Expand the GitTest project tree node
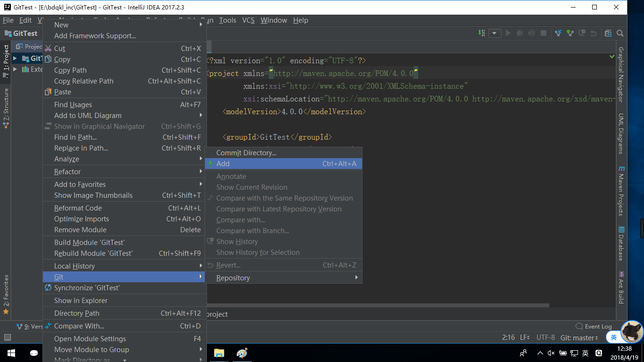The width and height of the screenshot is (644, 362). [x=15, y=59]
